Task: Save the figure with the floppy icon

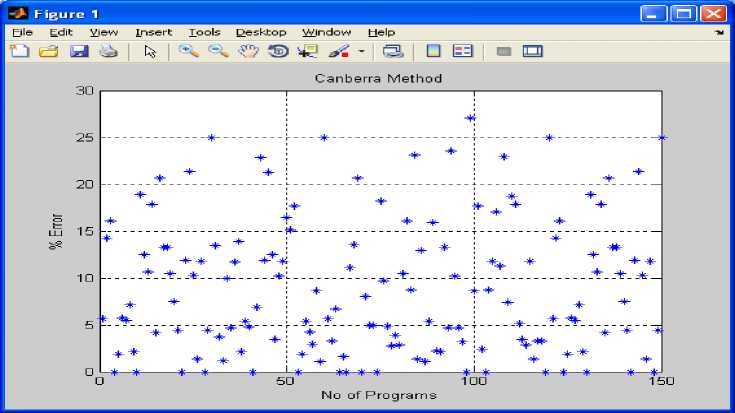Action: 79,51
